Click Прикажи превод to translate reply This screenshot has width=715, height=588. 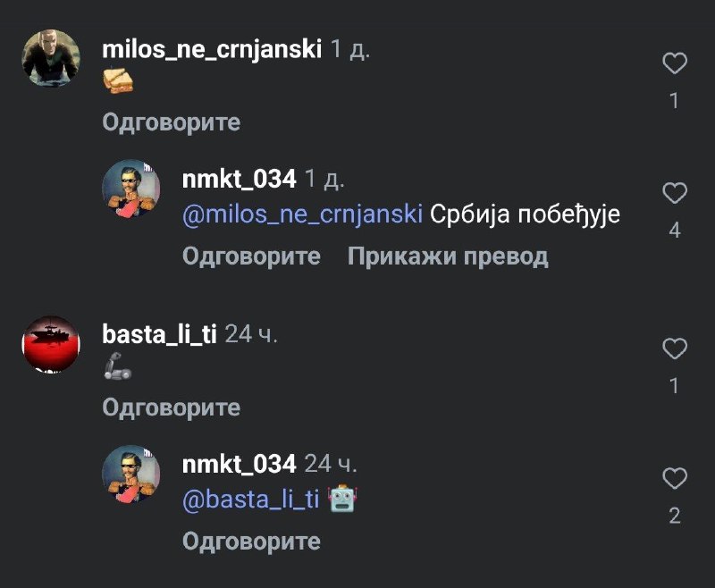[x=448, y=256]
